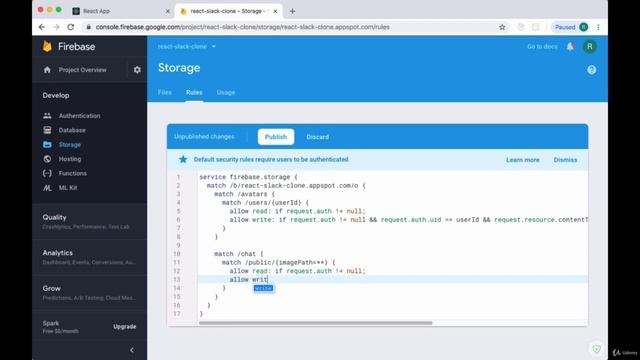Image resolution: width=640 pixels, height=360 pixels.
Task: Publish the storage rules
Action: [x=276, y=137]
